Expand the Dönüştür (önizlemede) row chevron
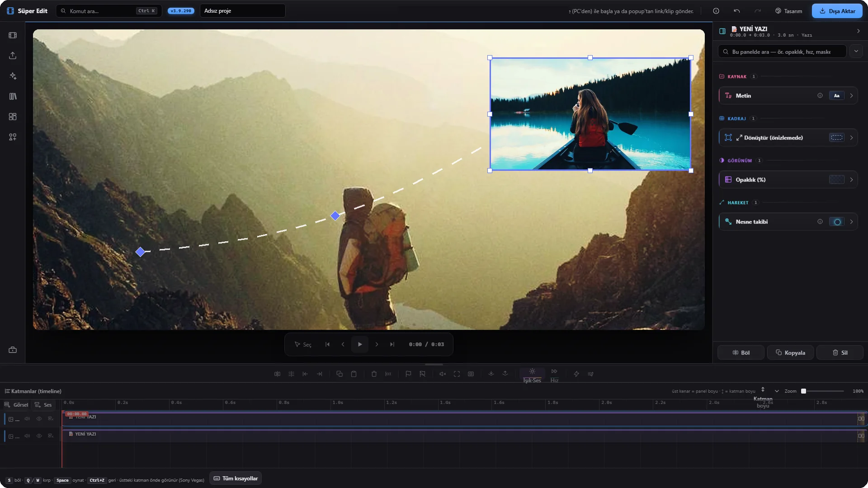 (x=851, y=138)
